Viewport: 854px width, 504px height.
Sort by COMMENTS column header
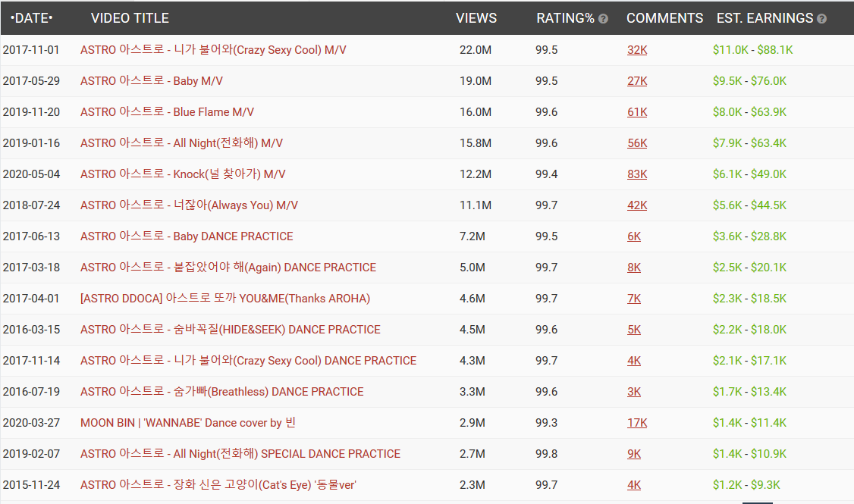pyautogui.click(x=664, y=18)
